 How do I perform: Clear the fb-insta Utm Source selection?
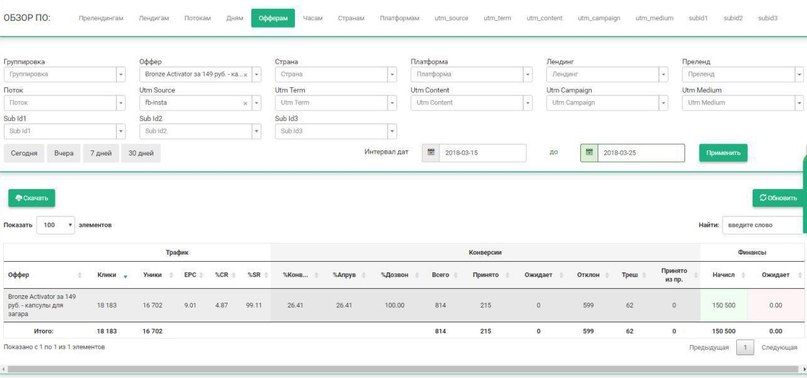(x=245, y=103)
